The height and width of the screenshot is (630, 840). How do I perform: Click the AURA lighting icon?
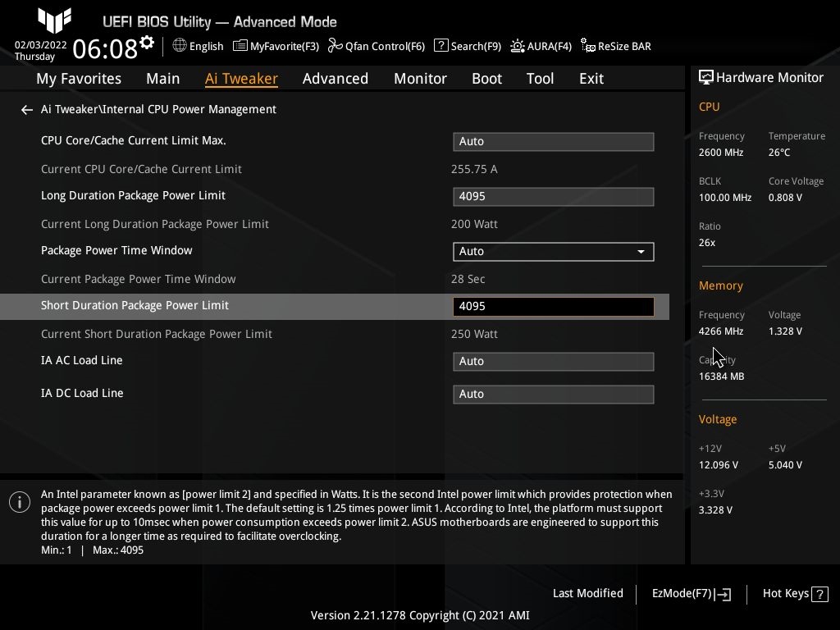click(517, 46)
